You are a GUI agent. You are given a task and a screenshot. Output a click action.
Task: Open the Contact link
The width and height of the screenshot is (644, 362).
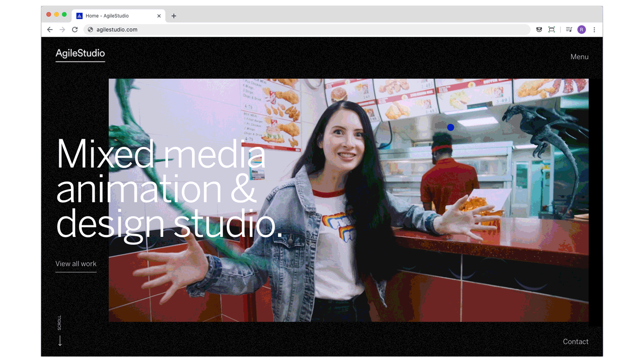tap(575, 341)
